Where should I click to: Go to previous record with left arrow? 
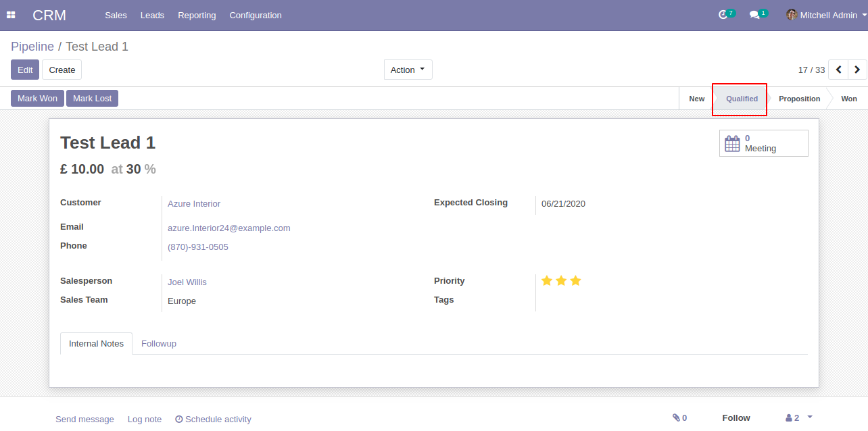point(838,70)
